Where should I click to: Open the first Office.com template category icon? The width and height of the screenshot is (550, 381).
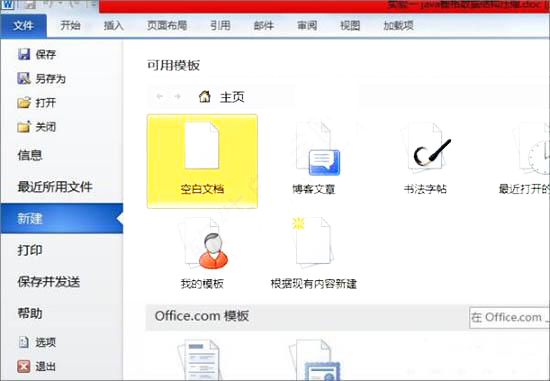click(200, 360)
